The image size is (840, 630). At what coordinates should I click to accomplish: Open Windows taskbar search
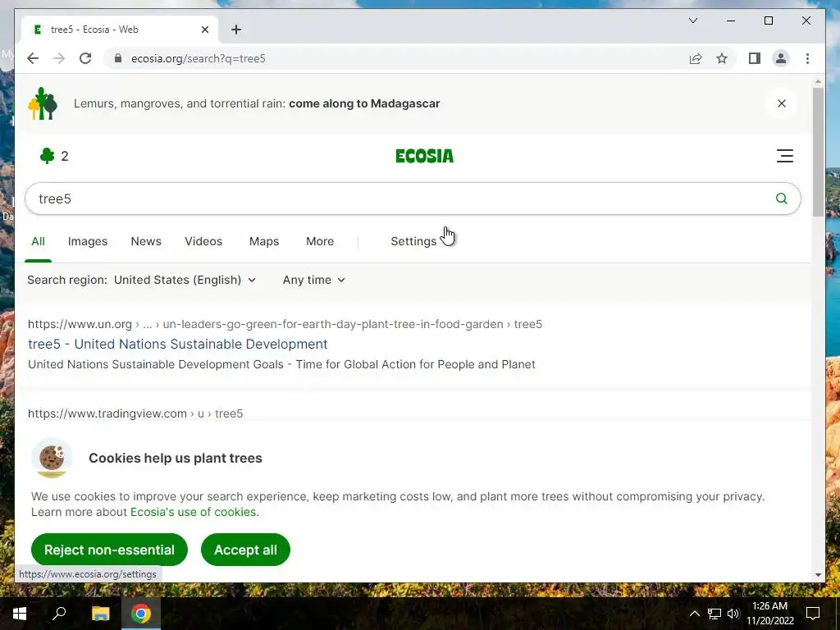pos(59,614)
